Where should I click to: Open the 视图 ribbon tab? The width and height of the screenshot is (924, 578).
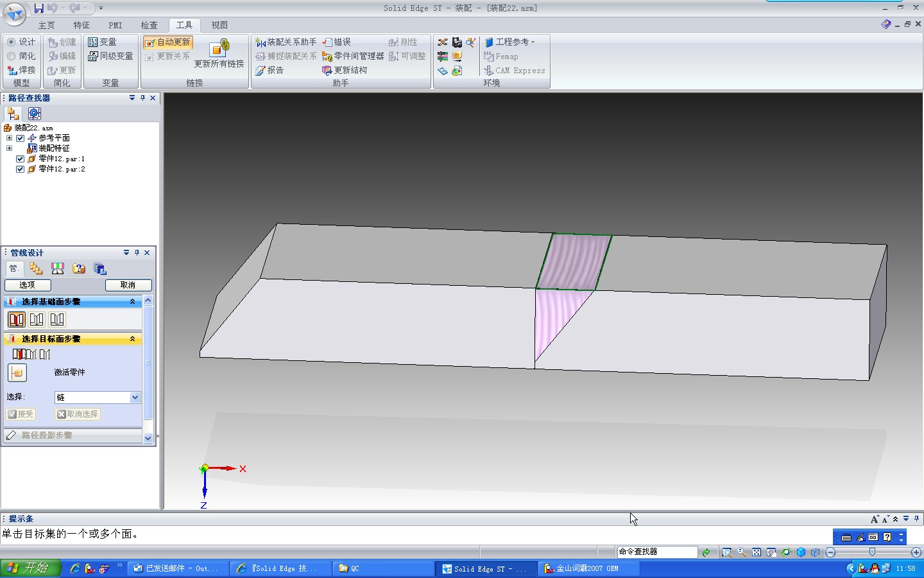coord(219,25)
